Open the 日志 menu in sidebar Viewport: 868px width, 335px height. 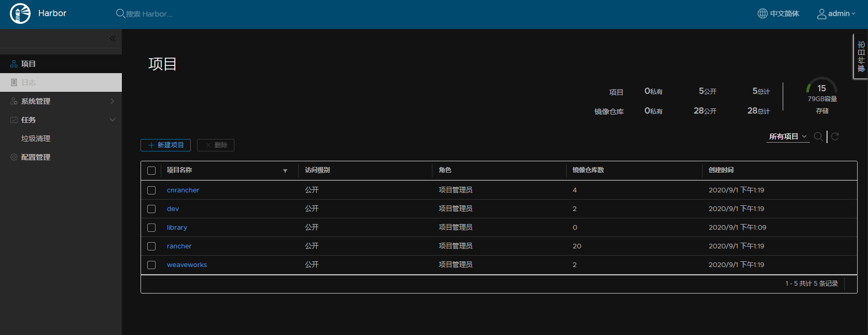tap(61, 82)
